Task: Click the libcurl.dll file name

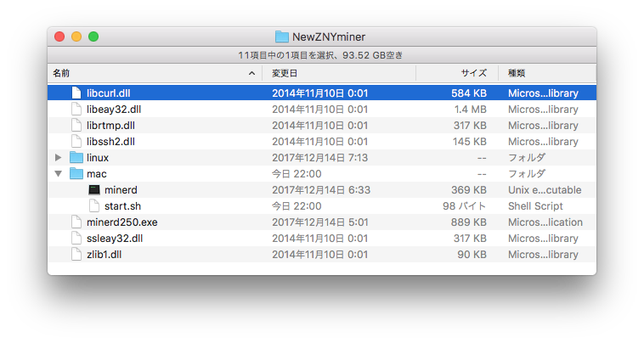Action: point(109,93)
